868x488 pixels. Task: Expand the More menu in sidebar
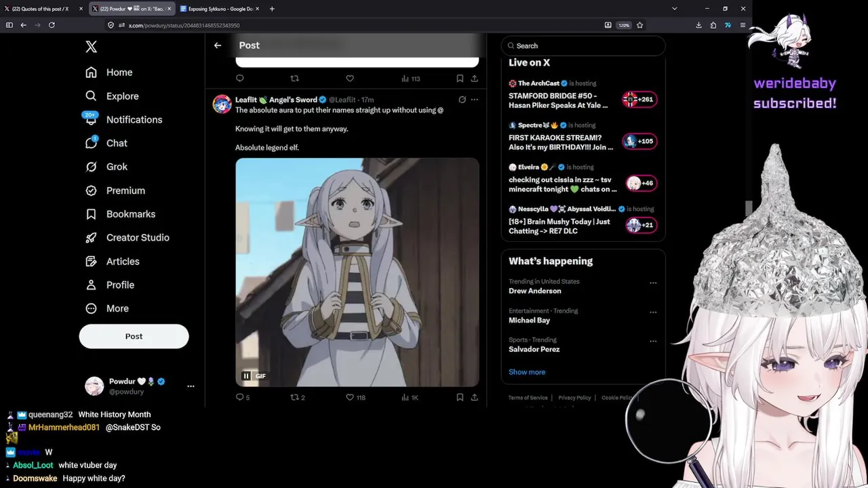[107, 308]
